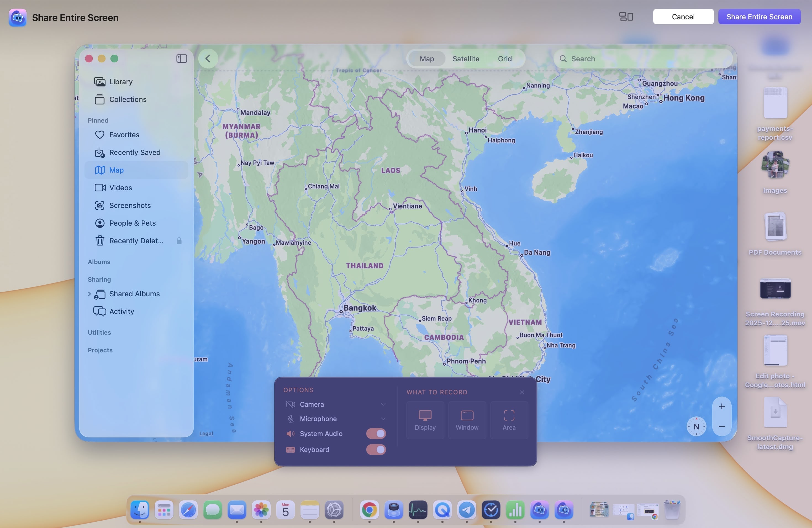Click the Chiang Mai label on the map

[x=323, y=186]
